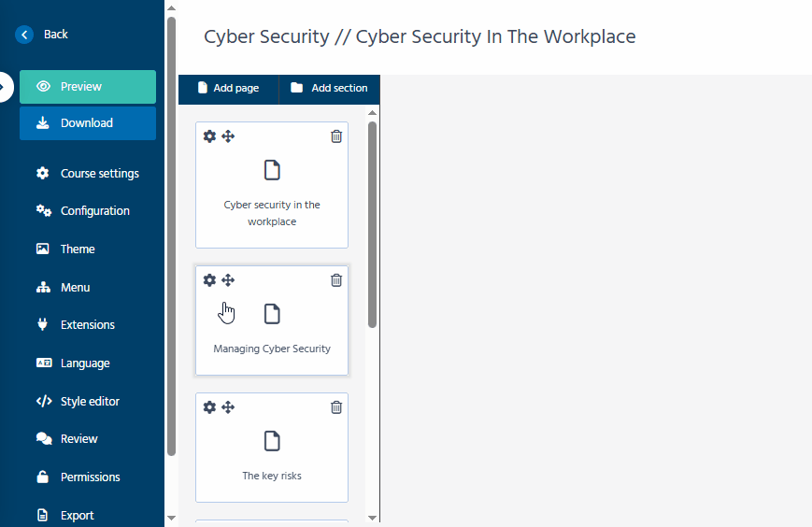Click the gear icon on Managing Cyber Security card

coord(209,280)
